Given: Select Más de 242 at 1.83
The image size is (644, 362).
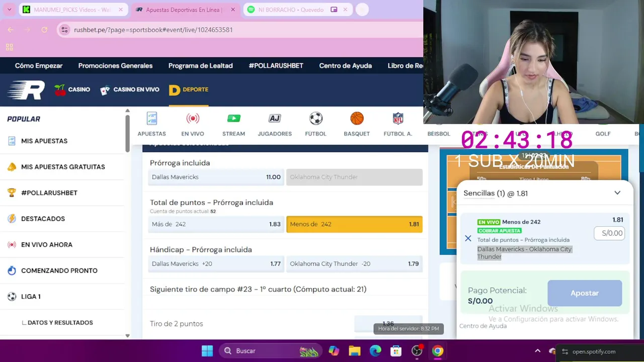Looking at the screenshot, I should coord(216,224).
